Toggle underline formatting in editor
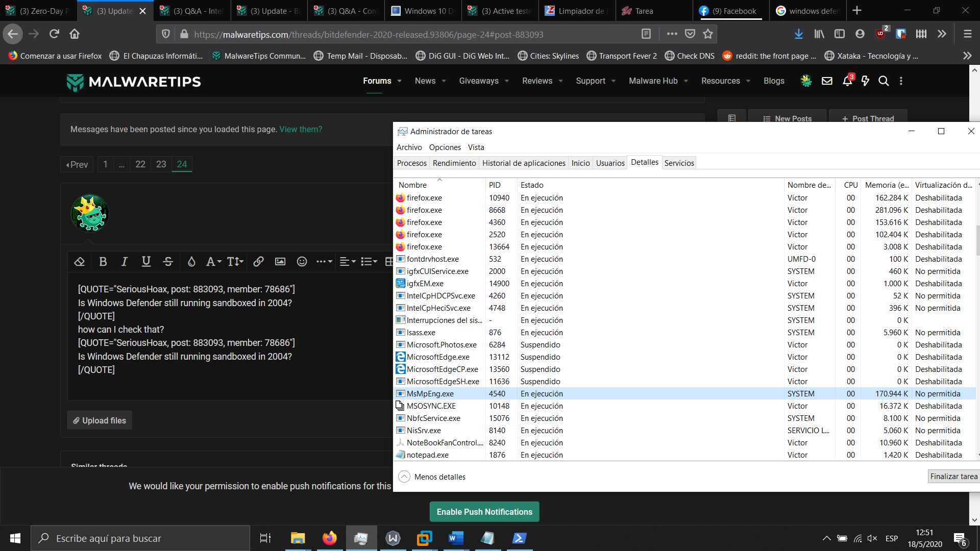Screen dimensions: 980x551 click(146, 262)
